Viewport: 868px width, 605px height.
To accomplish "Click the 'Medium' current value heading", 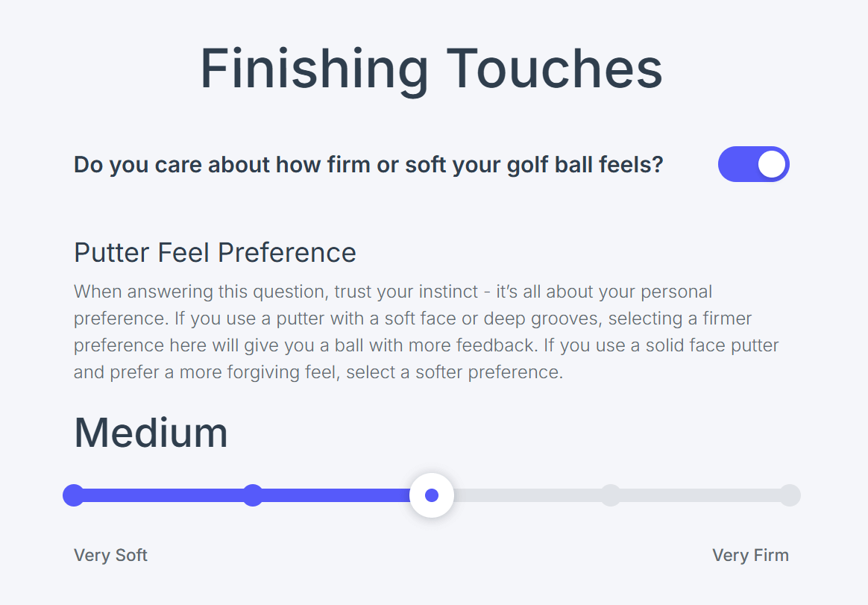I will pyautogui.click(x=151, y=433).
